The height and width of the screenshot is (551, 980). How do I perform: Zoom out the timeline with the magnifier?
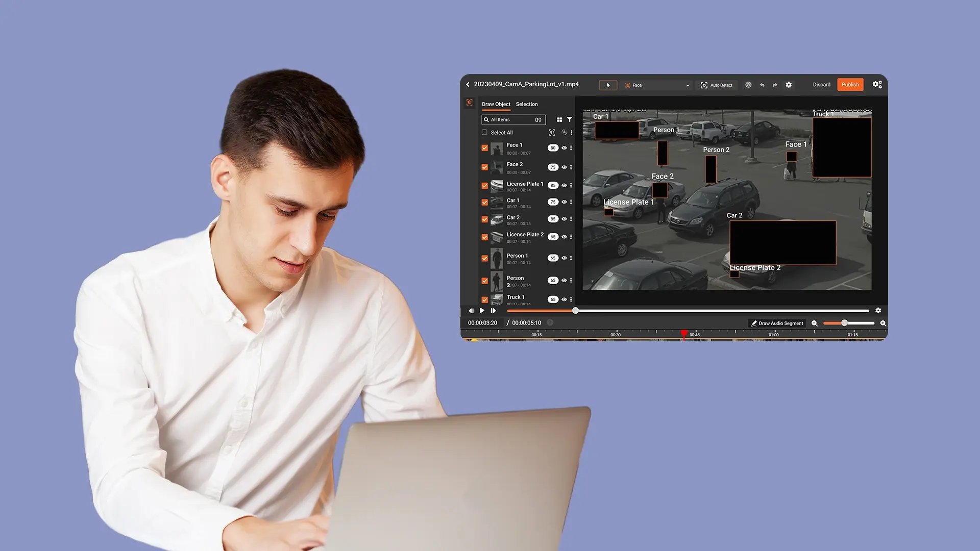815,323
